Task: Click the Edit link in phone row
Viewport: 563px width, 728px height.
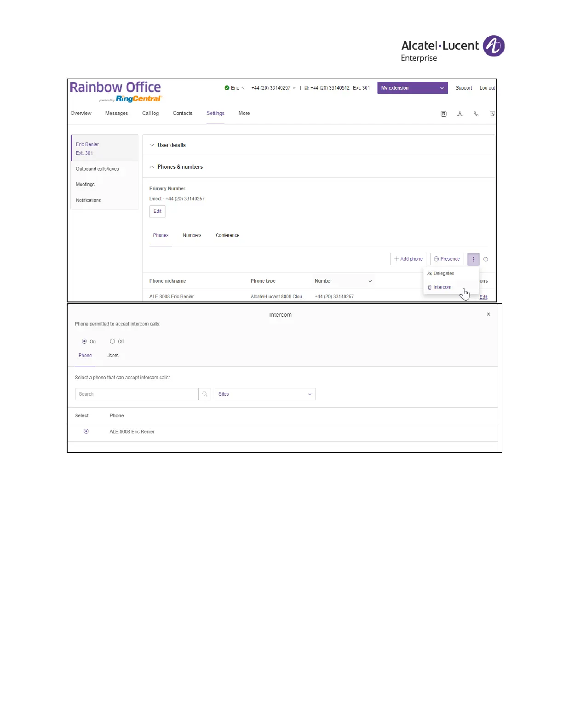Action: (x=483, y=297)
